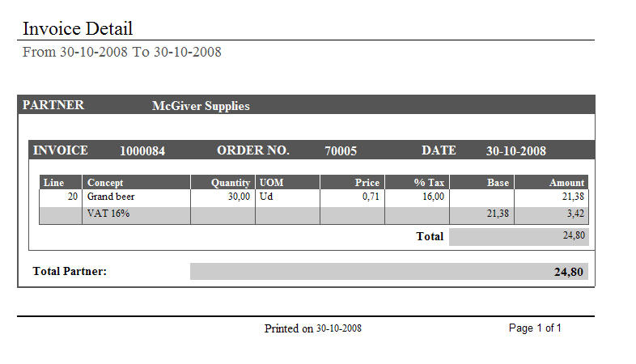Select the Grand beer line item
Screen dimensions: 636x364
pyautogui.click(x=111, y=197)
